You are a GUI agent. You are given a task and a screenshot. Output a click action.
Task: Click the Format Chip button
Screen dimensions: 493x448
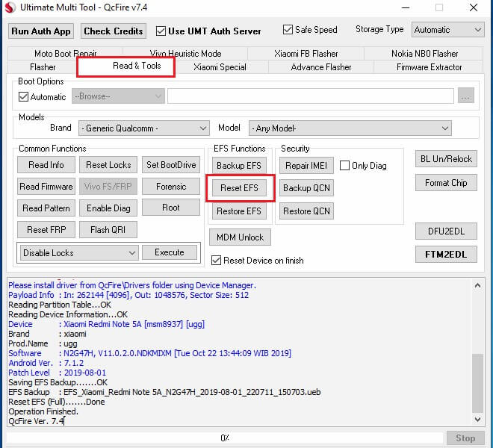[x=446, y=183]
